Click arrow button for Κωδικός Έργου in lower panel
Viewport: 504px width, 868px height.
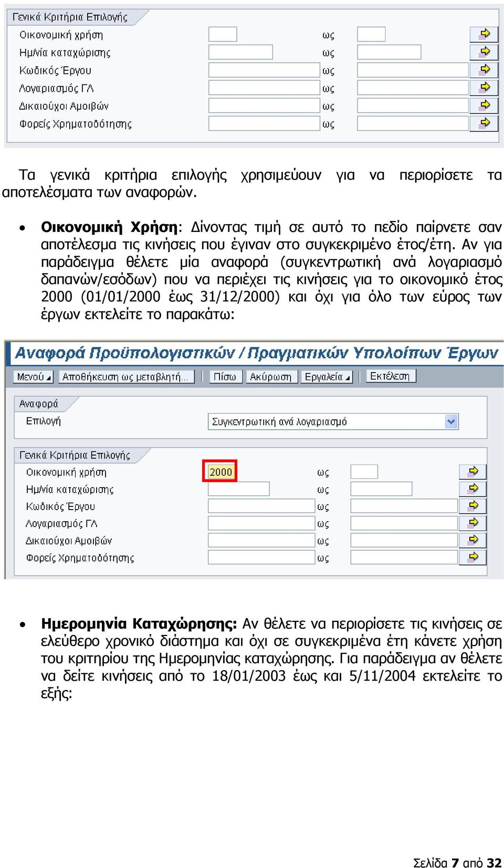(473, 506)
